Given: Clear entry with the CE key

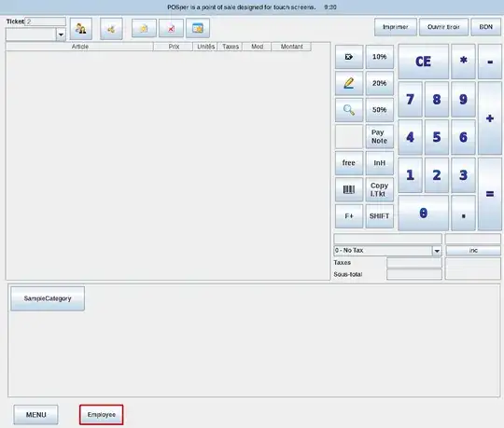Looking at the screenshot, I should coord(424,62).
